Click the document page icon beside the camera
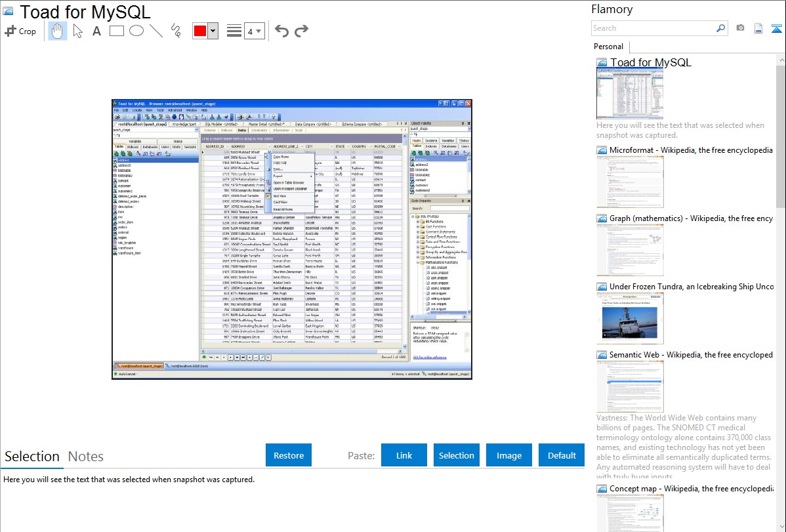 click(x=758, y=28)
